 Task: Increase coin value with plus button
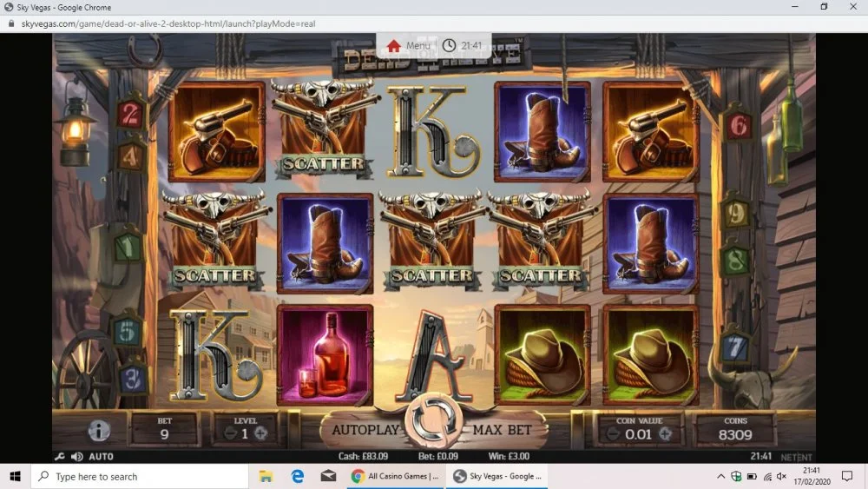point(665,434)
